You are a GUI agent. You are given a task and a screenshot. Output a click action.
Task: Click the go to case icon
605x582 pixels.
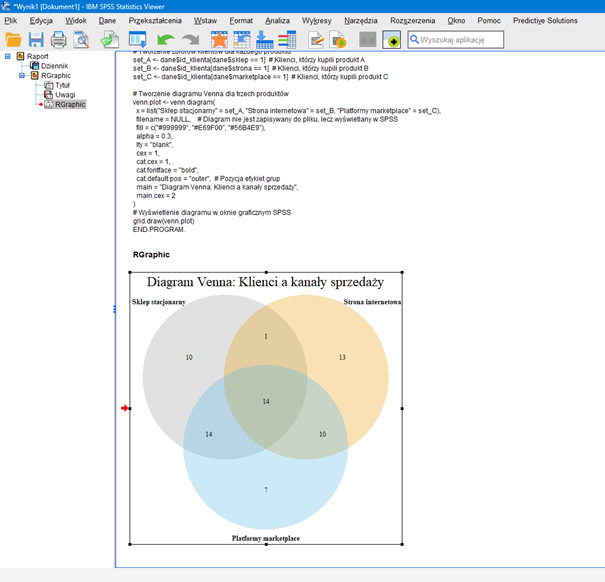click(x=242, y=40)
